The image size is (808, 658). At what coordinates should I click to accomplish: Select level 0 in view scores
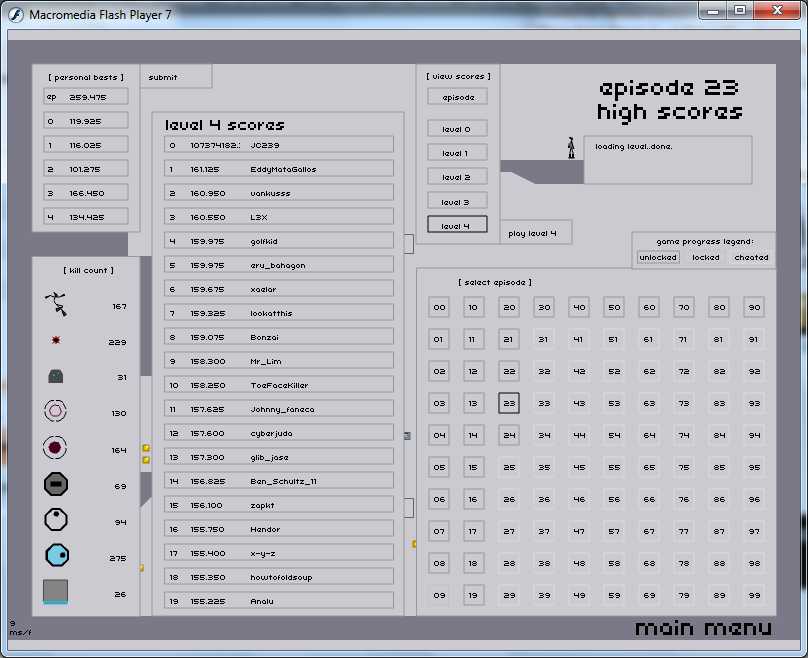(x=457, y=129)
